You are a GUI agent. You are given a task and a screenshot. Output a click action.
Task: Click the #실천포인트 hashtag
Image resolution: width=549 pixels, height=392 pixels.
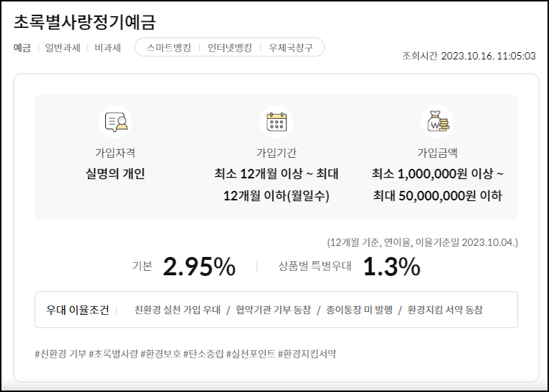[251, 354]
